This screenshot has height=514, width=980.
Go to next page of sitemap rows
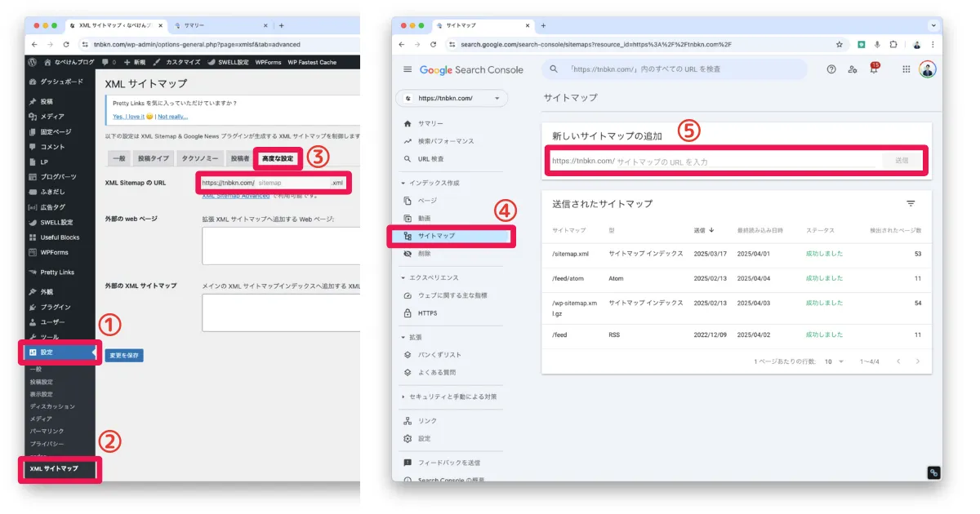pos(918,361)
